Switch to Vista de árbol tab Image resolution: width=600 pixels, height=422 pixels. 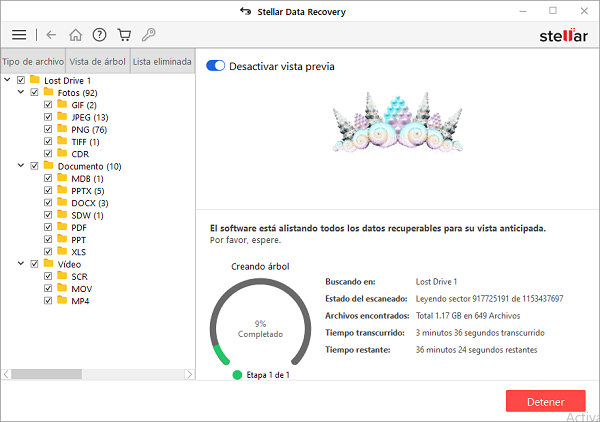pyautogui.click(x=98, y=61)
